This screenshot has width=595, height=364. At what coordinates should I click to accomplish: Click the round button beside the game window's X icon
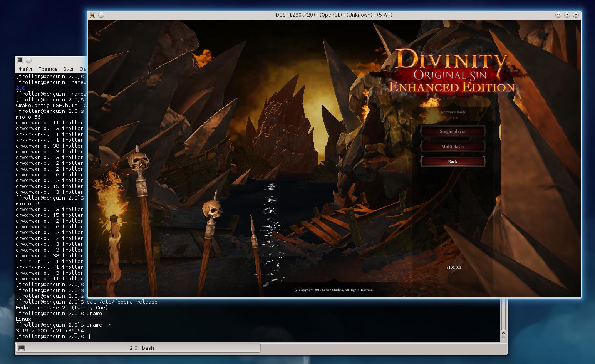coord(101,15)
